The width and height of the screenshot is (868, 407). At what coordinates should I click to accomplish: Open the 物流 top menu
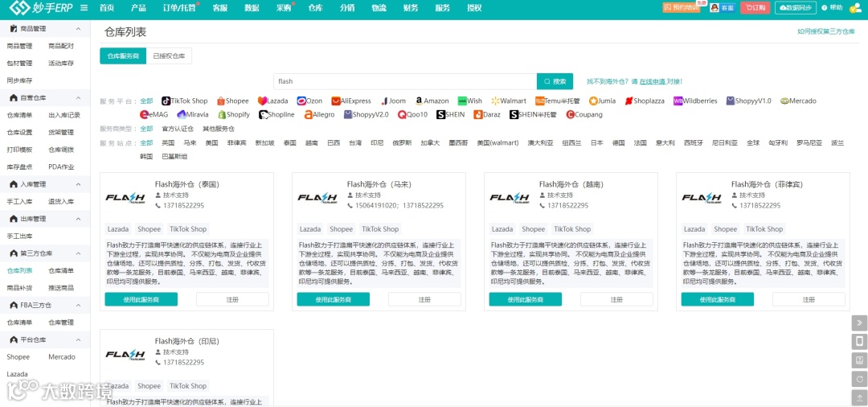[x=379, y=8]
